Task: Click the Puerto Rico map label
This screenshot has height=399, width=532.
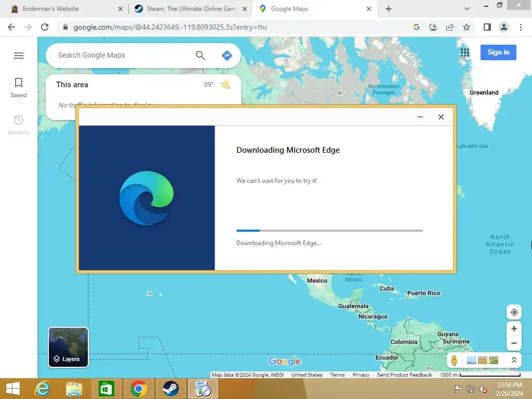Action: (423, 293)
